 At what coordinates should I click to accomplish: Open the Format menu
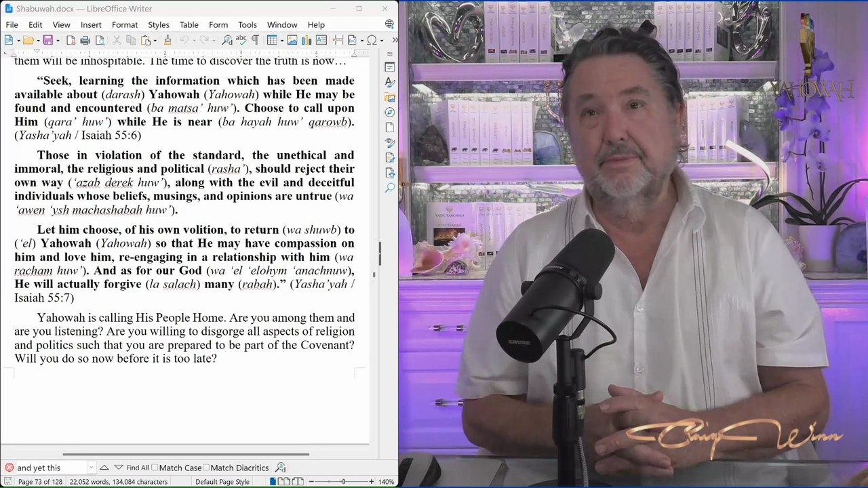click(x=125, y=24)
